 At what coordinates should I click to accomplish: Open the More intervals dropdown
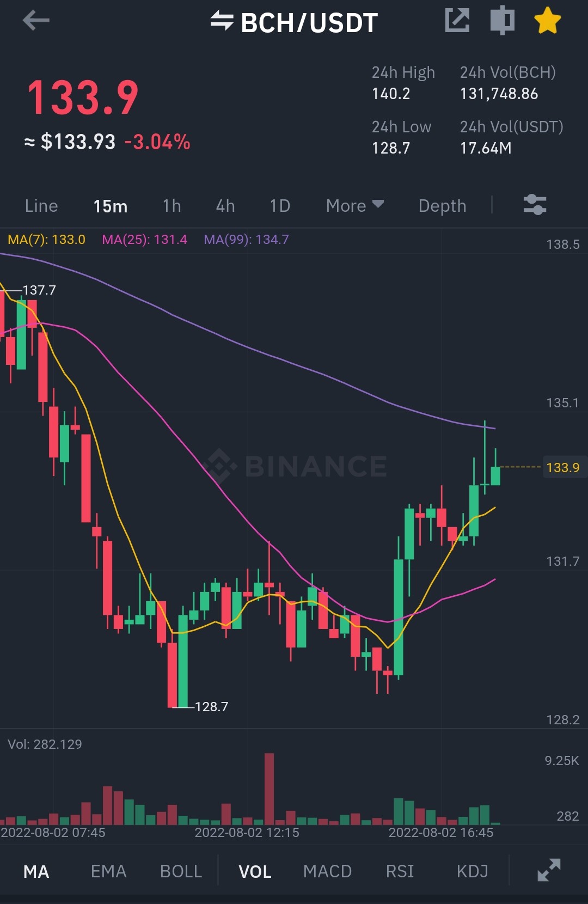coord(355,206)
